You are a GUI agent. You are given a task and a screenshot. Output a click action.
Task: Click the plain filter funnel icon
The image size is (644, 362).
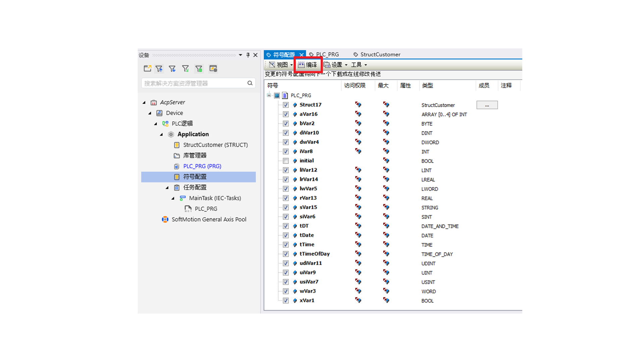coord(185,68)
